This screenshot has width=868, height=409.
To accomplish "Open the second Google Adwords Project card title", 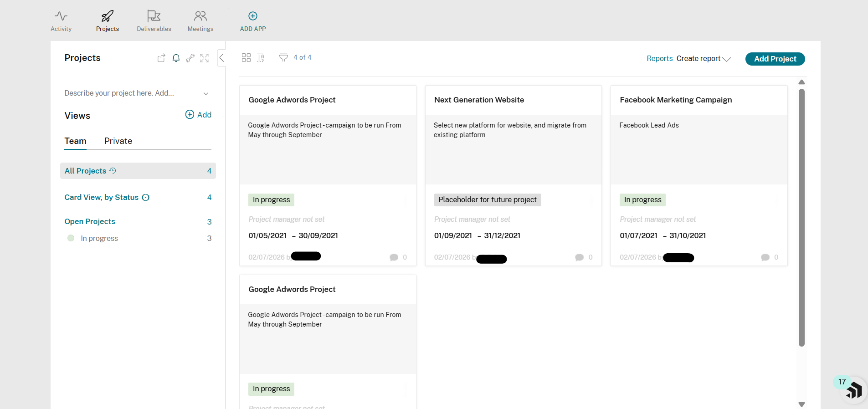I will pyautogui.click(x=292, y=289).
